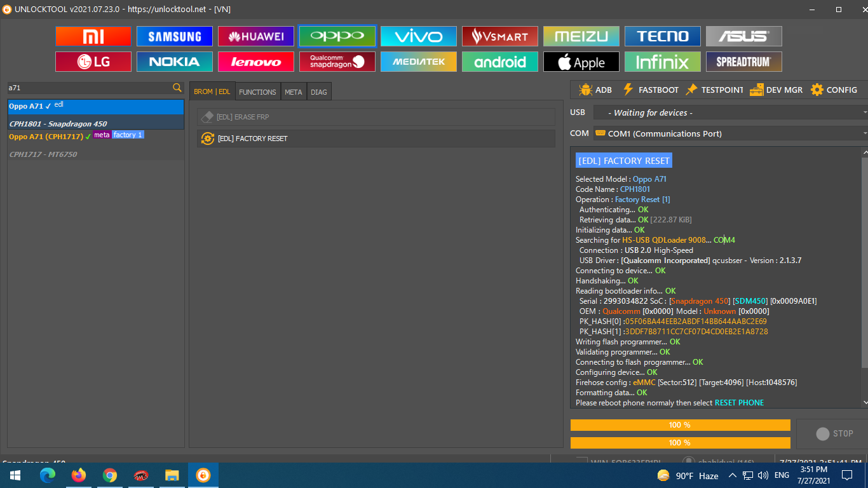Select the Qualcomm Snapdragon tile

pyautogui.click(x=337, y=62)
